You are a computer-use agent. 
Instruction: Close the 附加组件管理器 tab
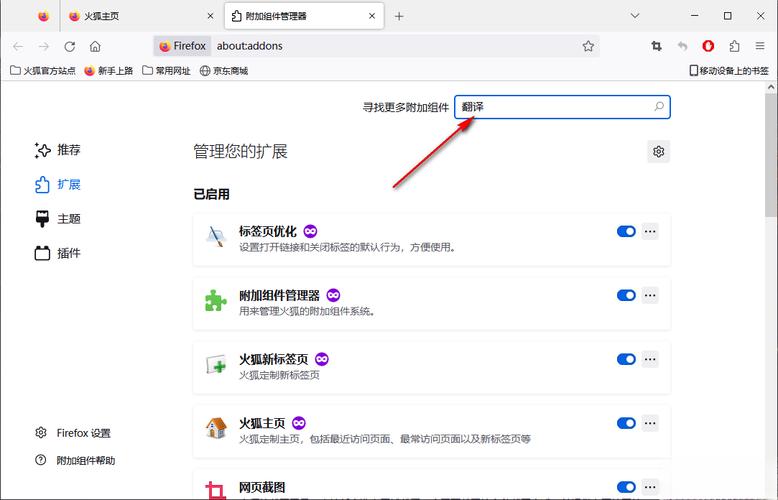pyautogui.click(x=372, y=16)
